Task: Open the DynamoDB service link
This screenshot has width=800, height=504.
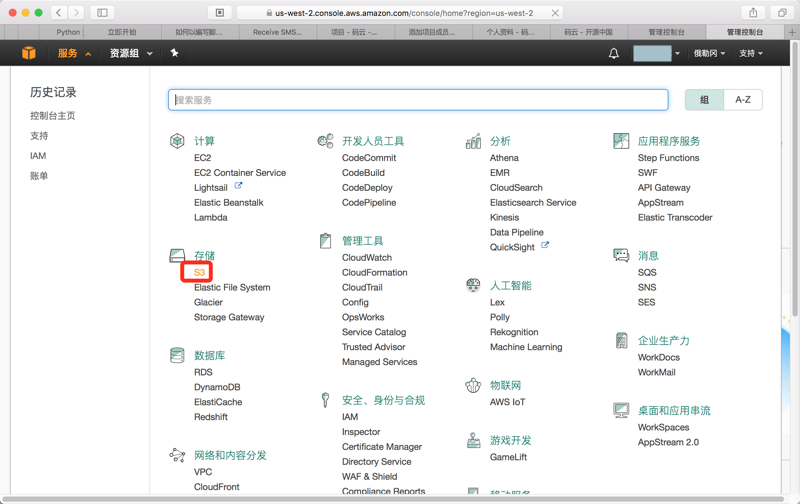Action: 217,387
